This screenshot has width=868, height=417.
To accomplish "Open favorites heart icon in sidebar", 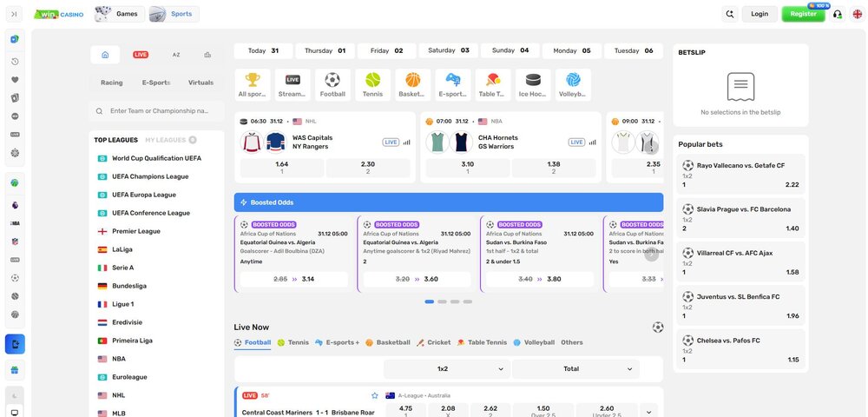I will tap(15, 80).
